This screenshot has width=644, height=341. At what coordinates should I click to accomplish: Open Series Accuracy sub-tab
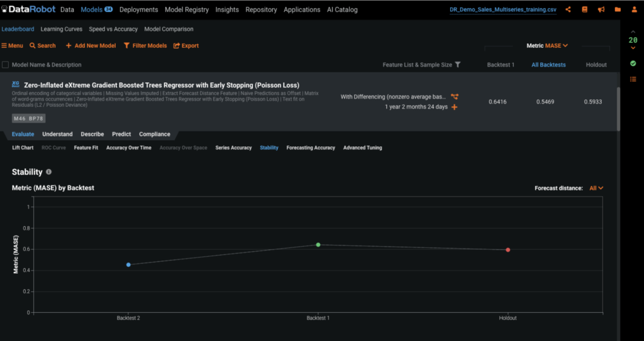(x=233, y=148)
